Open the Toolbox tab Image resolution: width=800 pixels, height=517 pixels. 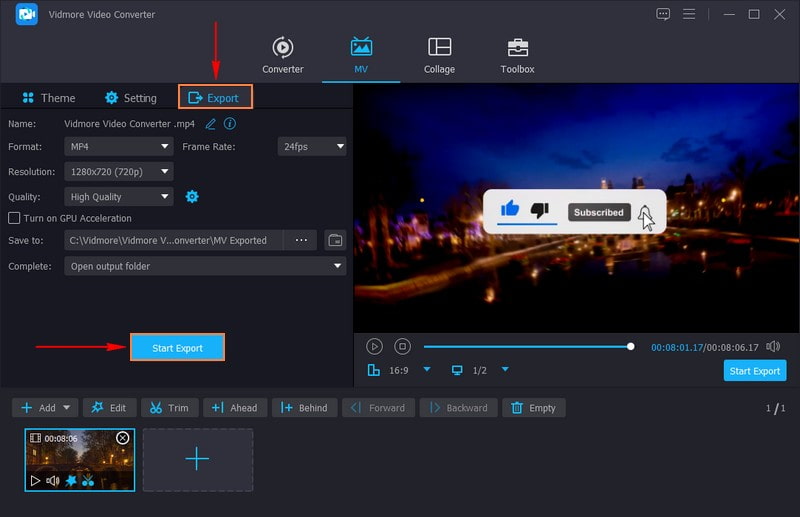point(517,55)
